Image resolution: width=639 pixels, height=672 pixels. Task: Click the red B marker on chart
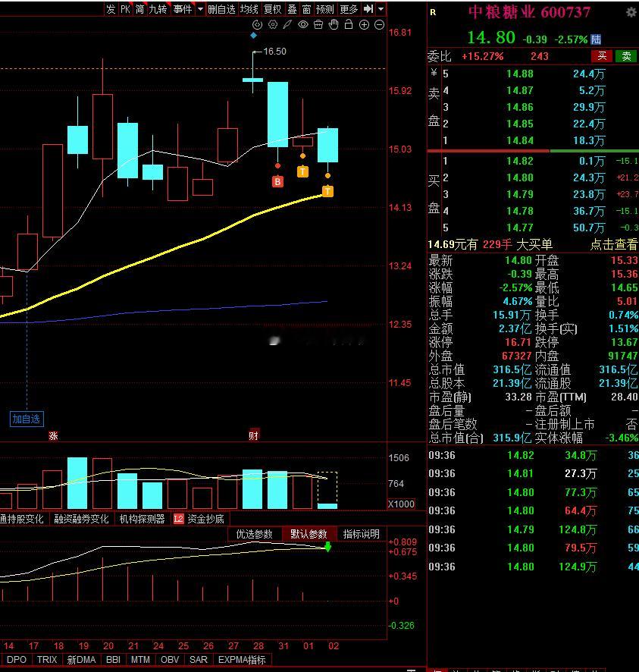pos(277,182)
